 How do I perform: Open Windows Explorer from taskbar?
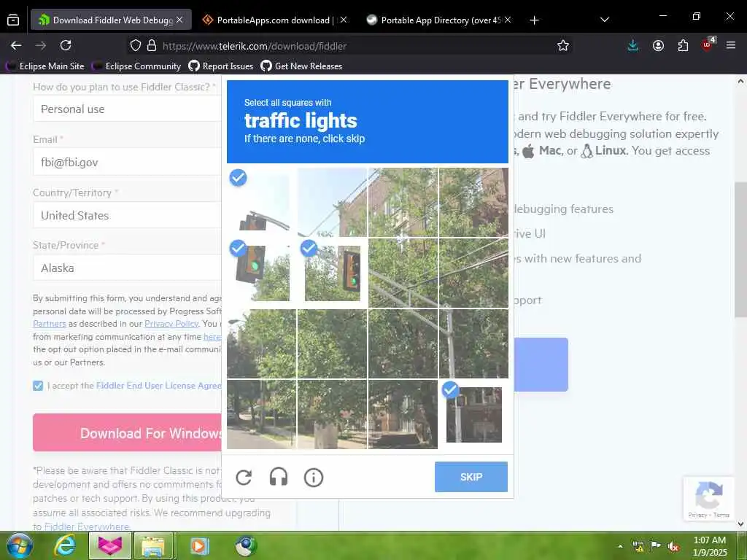coord(153,546)
